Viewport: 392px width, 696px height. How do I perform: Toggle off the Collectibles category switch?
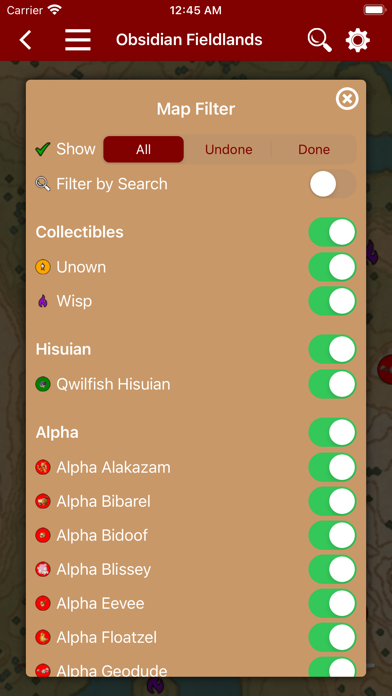click(333, 232)
